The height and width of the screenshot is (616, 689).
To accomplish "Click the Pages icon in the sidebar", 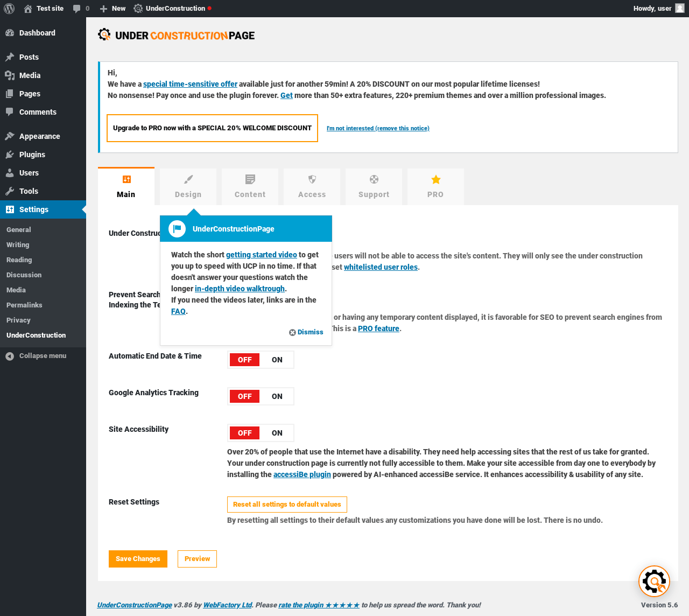I will pos(10,94).
